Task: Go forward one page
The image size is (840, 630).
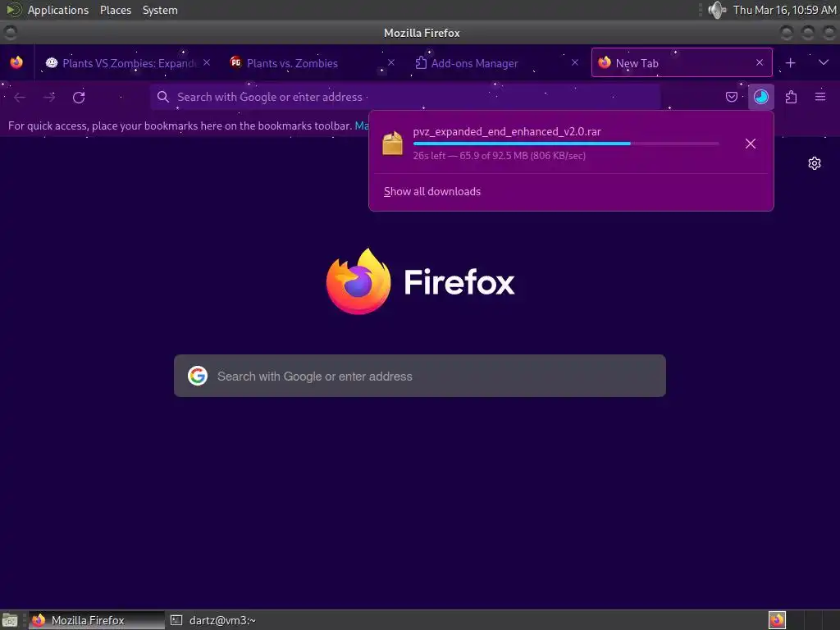Action: point(49,97)
